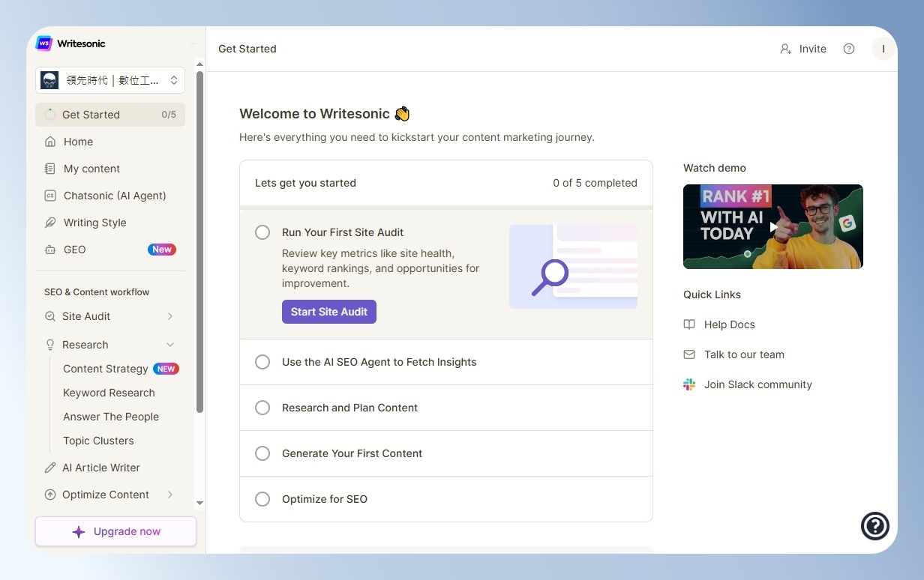Open the My content menu item

click(110, 169)
